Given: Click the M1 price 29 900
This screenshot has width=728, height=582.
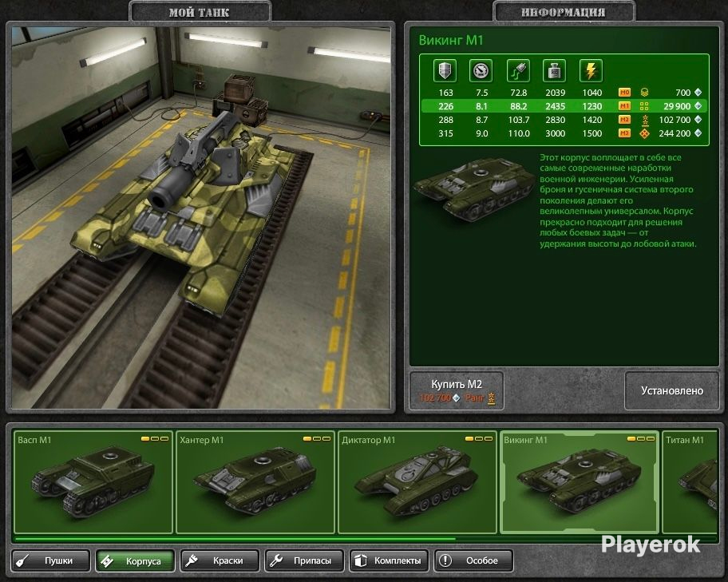Looking at the screenshot, I should point(677,106).
